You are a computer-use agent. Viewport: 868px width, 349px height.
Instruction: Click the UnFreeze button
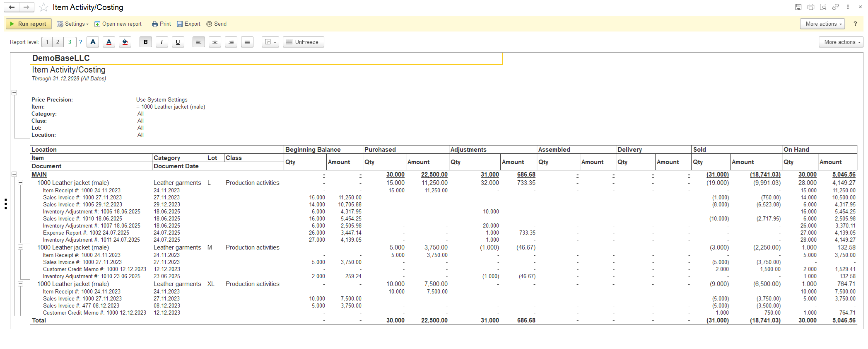tap(303, 42)
